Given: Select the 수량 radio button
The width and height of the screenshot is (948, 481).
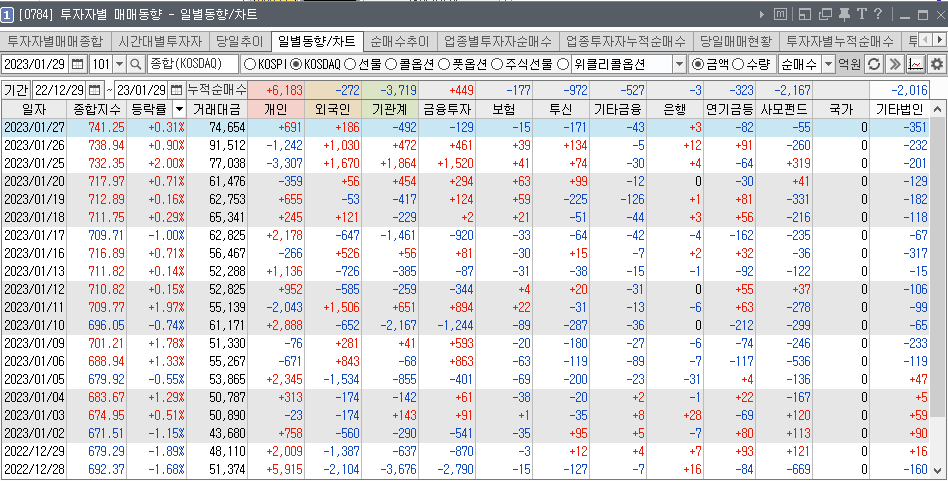Looking at the screenshot, I should (739, 64).
